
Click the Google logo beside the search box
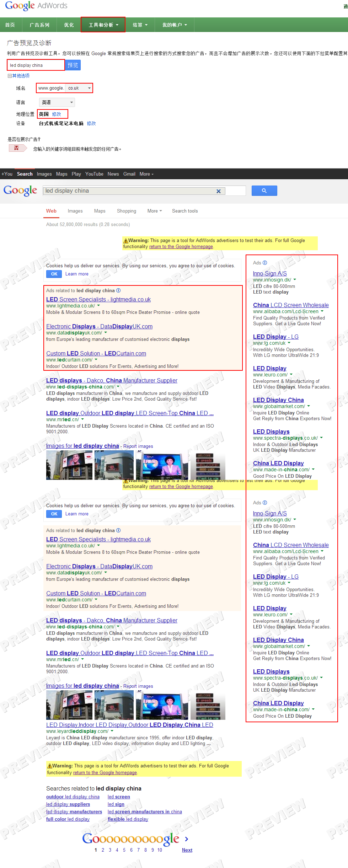coord(20,191)
